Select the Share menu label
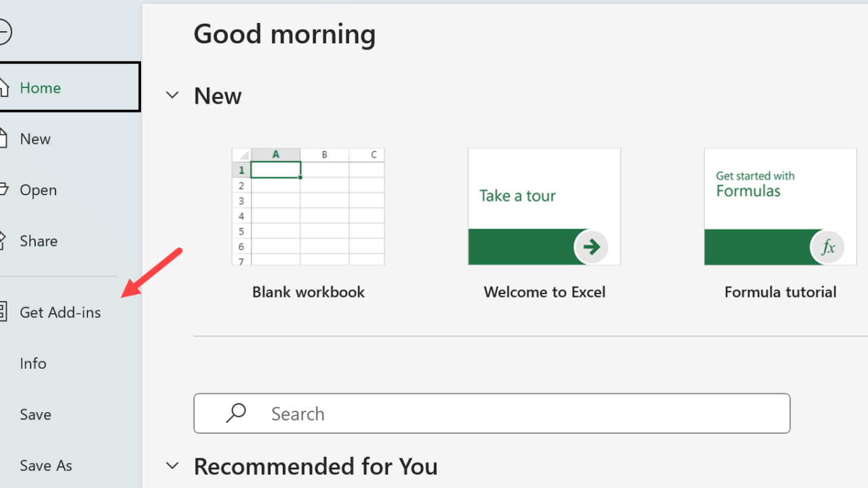This screenshot has width=868, height=488. click(39, 241)
